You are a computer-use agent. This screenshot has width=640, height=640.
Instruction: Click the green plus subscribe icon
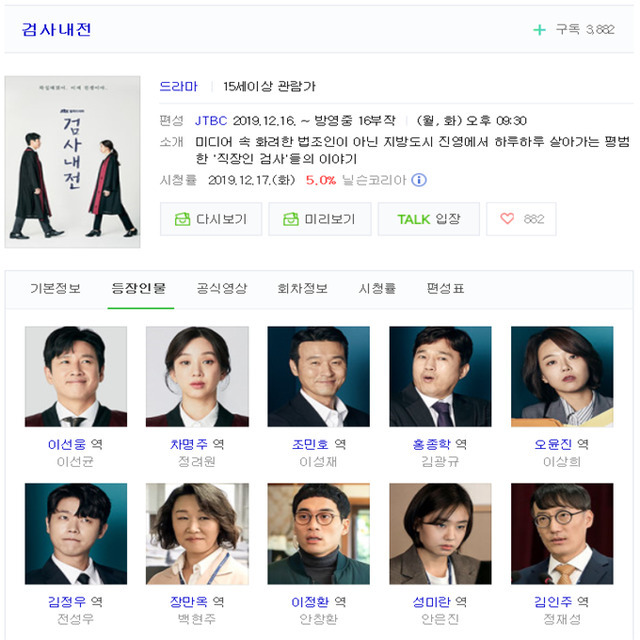click(539, 30)
